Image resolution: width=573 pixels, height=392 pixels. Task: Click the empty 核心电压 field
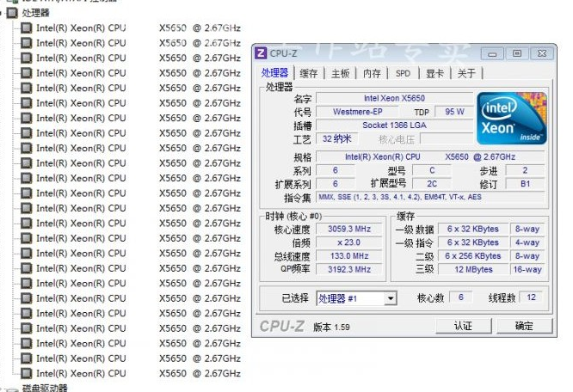[447, 138]
